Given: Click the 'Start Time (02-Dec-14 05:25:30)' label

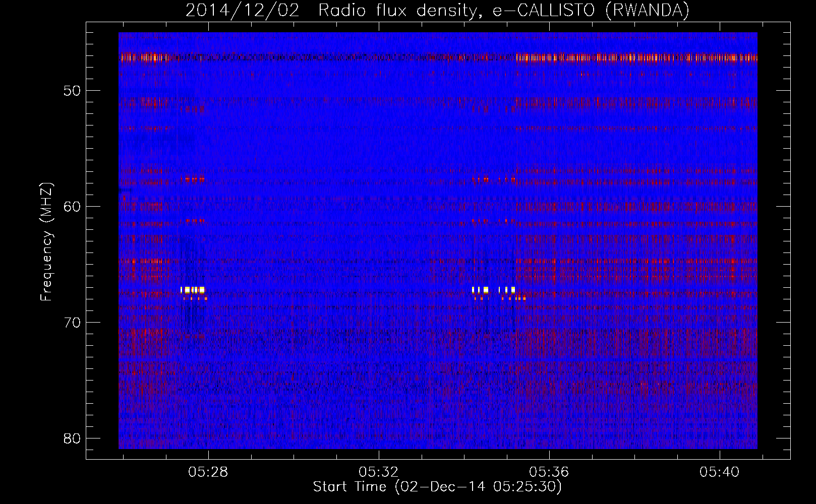Looking at the screenshot, I should click(x=437, y=487).
